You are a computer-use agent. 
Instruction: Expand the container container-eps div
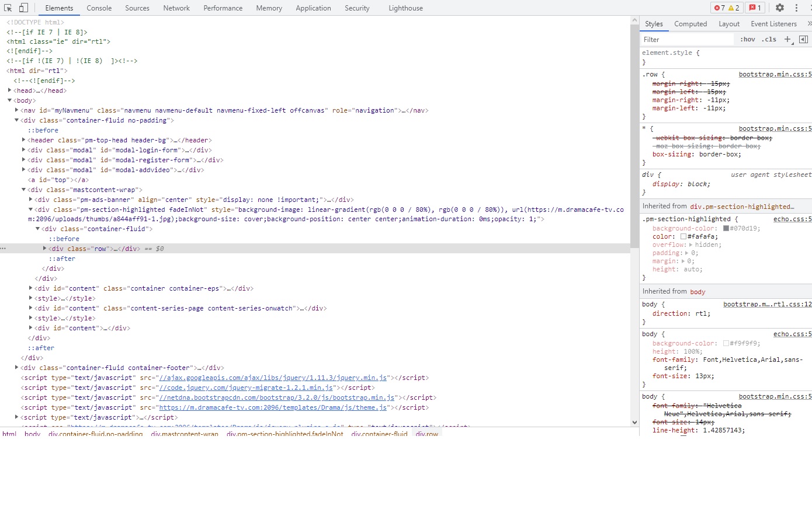point(31,288)
